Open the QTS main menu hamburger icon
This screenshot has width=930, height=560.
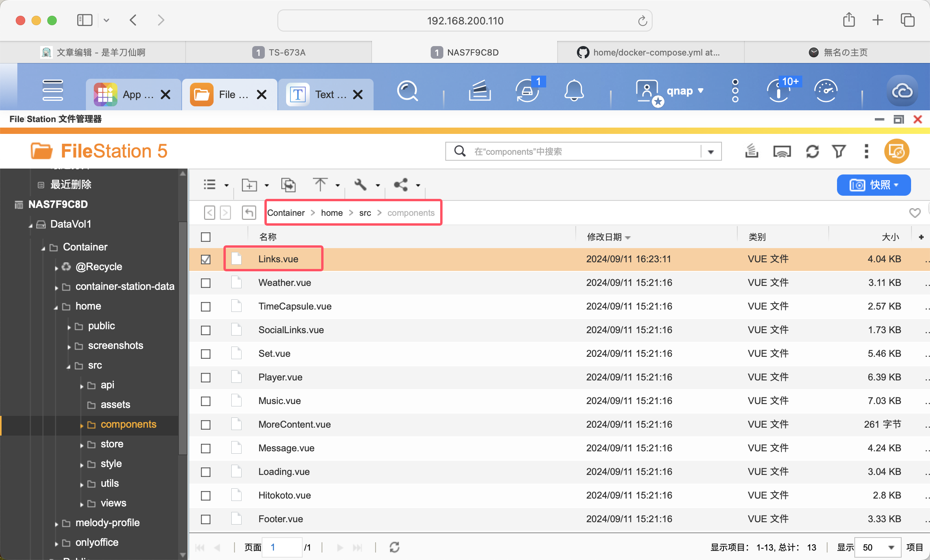[x=53, y=90]
